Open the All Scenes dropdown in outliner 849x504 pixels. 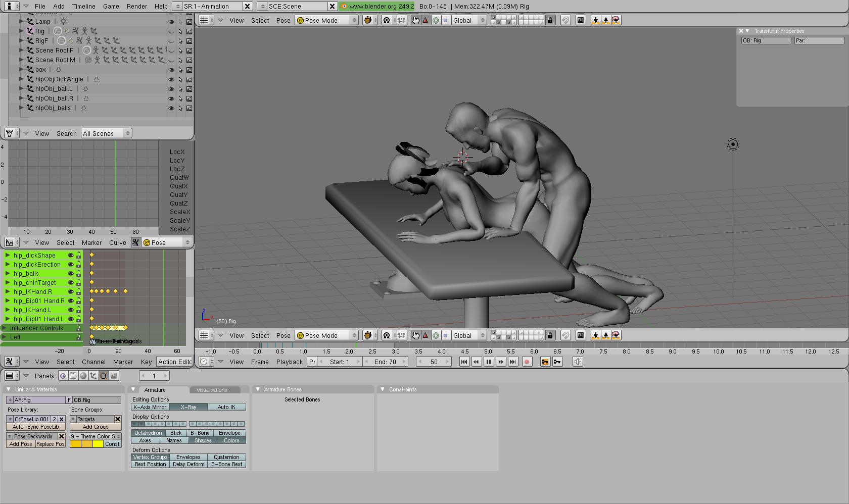tap(106, 133)
